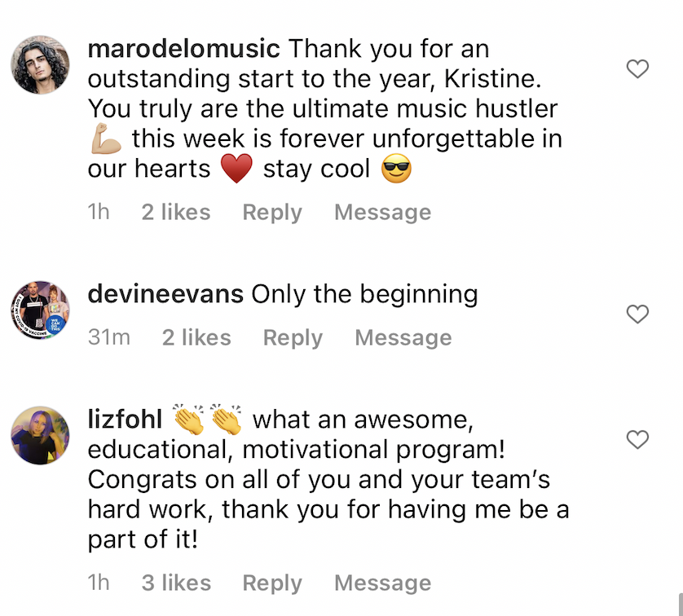Tap lizfohl's profile photo

click(x=40, y=435)
